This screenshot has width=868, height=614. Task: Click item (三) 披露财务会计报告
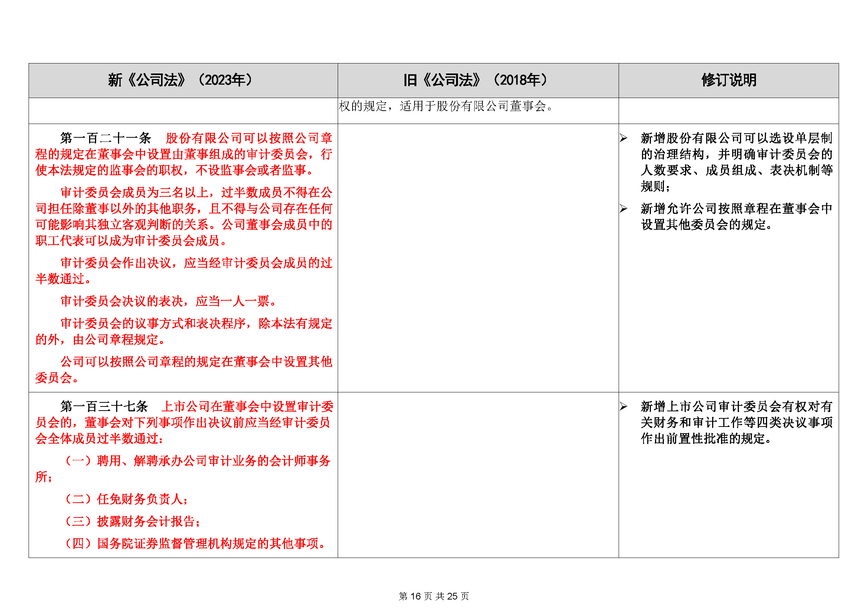(132, 522)
